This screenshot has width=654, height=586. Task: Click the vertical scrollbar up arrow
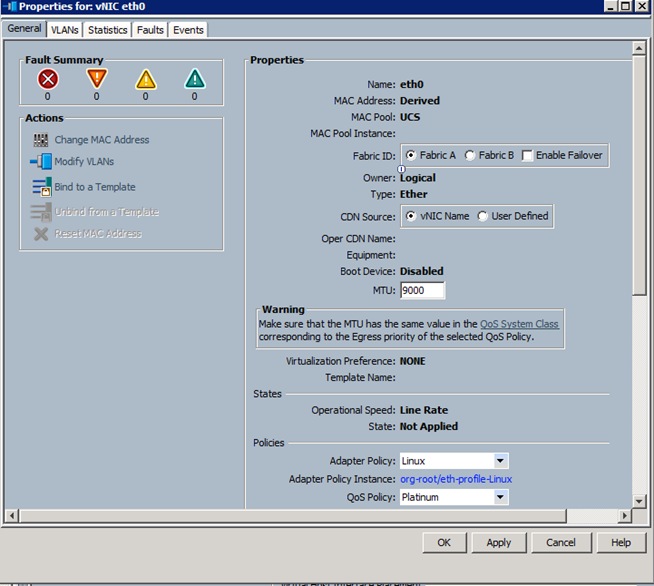coord(639,48)
